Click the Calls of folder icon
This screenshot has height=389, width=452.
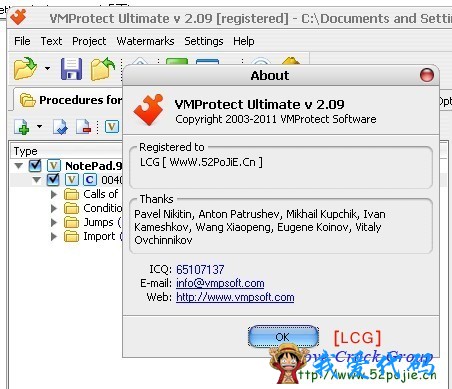(71, 194)
